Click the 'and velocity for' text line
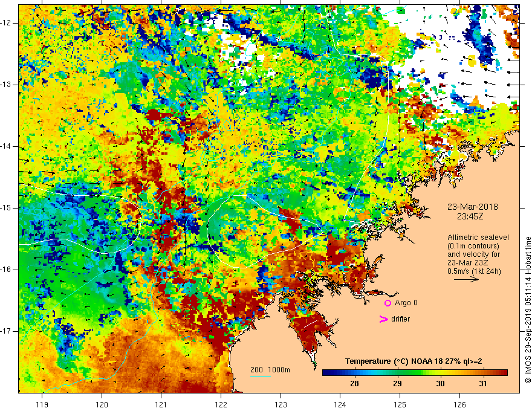Image resolution: width=532 pixels, height=411 pixels. point(473,254)
